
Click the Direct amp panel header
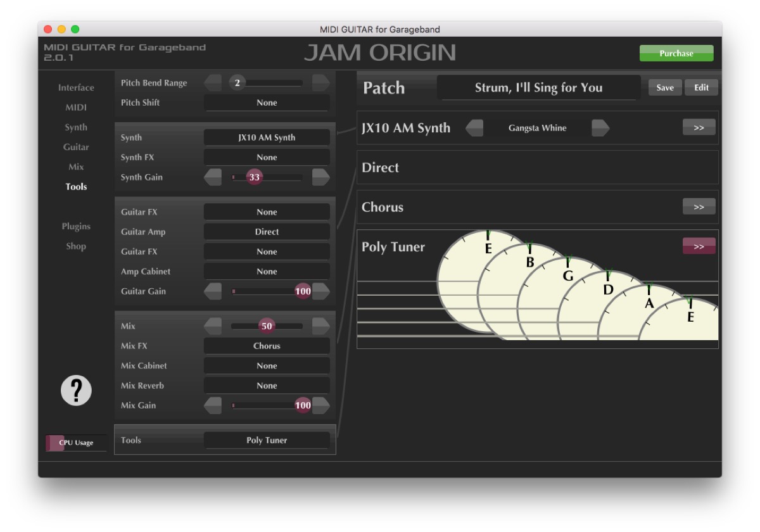tap(538, 167)
